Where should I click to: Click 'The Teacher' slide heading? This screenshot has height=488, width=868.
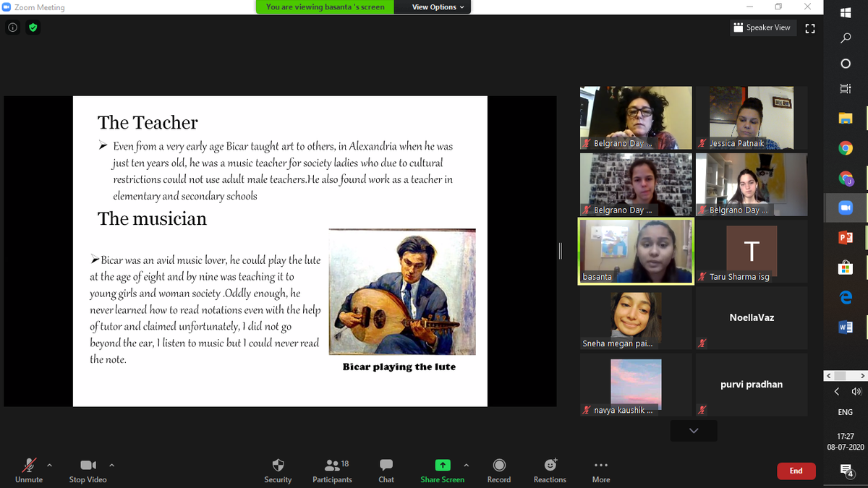tap(148, 122)
